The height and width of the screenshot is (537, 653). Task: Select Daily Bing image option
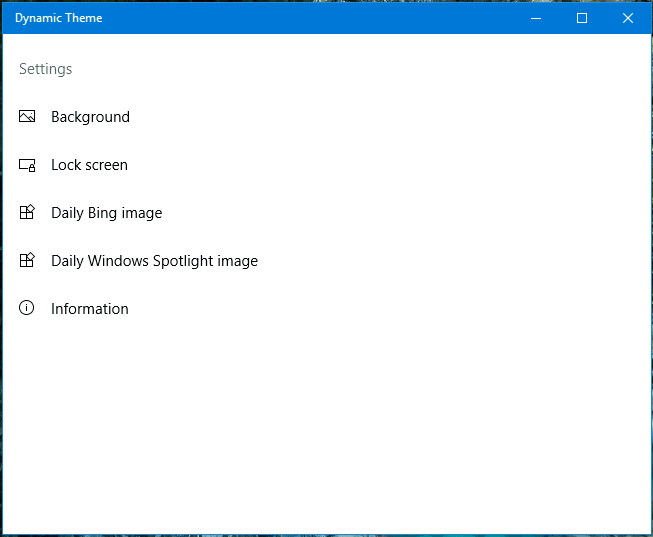(x=107, y=213)
